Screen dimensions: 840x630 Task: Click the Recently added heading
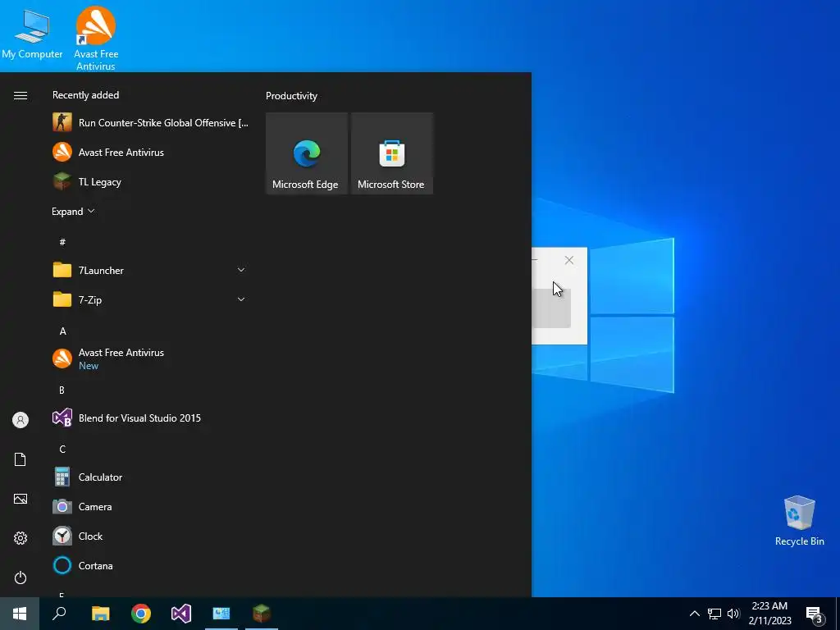[x=85, y=95]
